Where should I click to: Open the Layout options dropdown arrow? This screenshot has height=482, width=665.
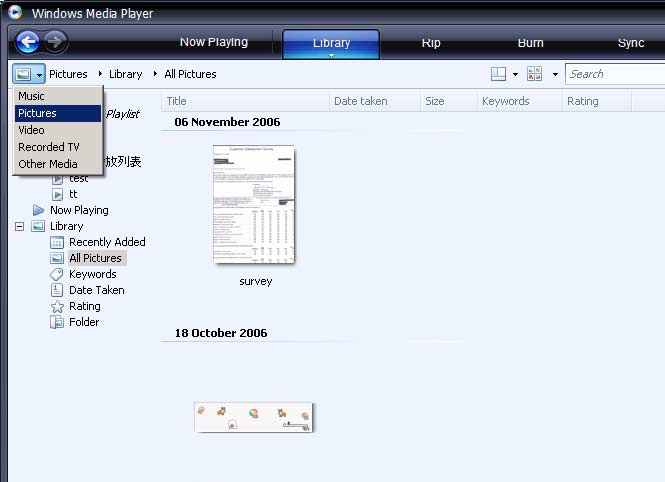(515, 74)
